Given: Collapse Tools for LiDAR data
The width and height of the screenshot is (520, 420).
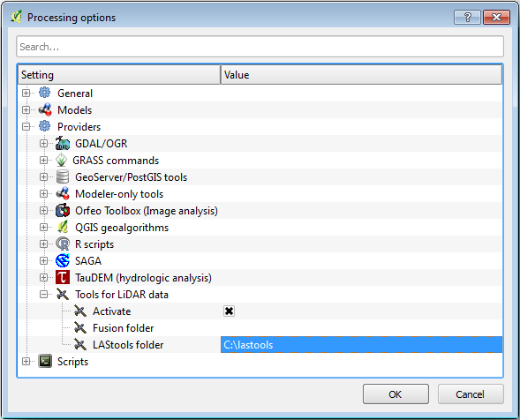Looking at the screenshot, I should coord(43,295).
